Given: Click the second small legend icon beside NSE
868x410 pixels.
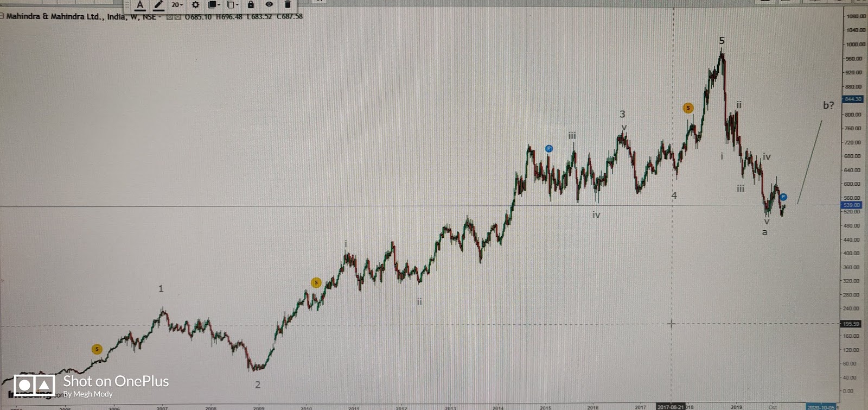Looking at the screenshot, I should pyautogui.click(x=177, y=17).
